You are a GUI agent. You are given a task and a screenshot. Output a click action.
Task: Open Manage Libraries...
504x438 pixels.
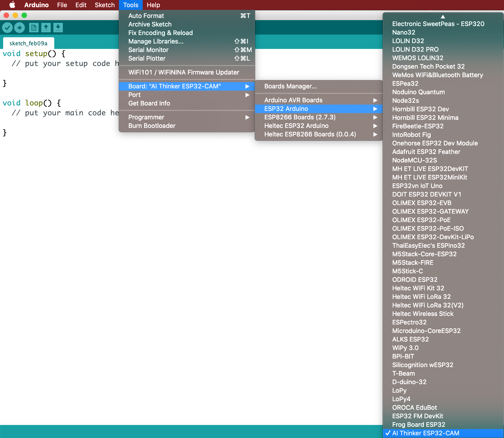(x=187, y=41)
